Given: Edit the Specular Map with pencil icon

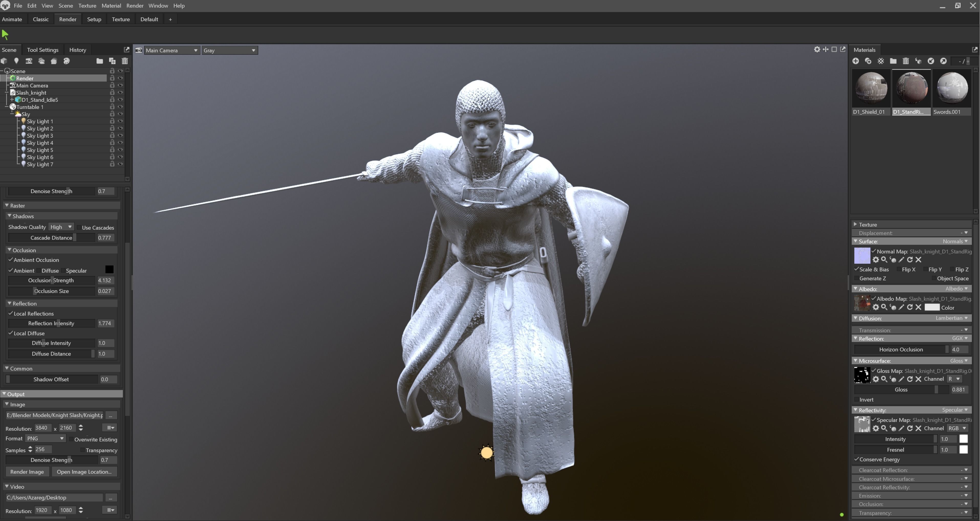Looking at the screenshot, I should [x=901, y=429].
